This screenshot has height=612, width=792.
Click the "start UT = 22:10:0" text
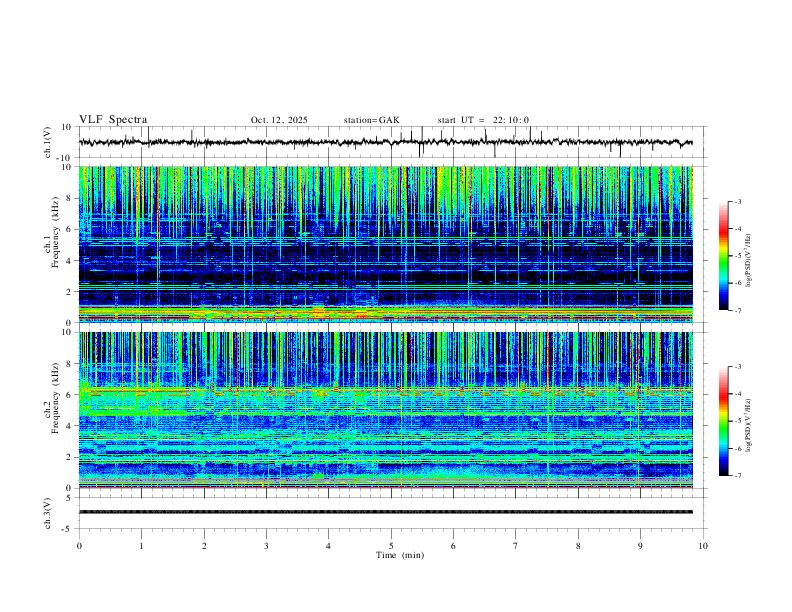[483, 120]
